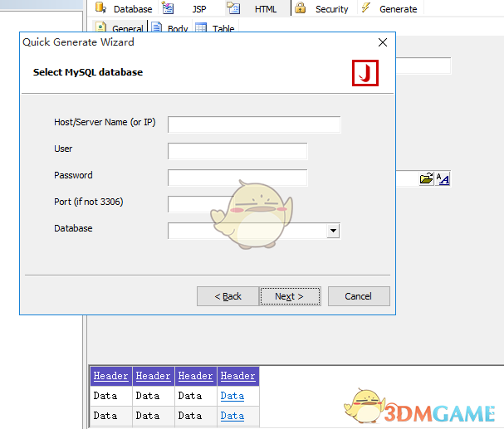The width and height of the screenshot is (504, 429).
Task: Click the Back button
Action: pyautogui.click(x=228, y=296)
